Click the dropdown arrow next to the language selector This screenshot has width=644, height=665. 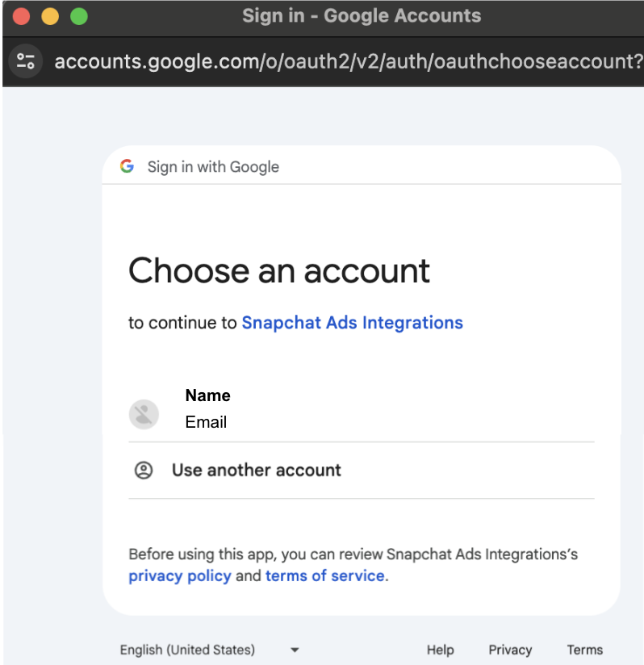pos(295,650)
